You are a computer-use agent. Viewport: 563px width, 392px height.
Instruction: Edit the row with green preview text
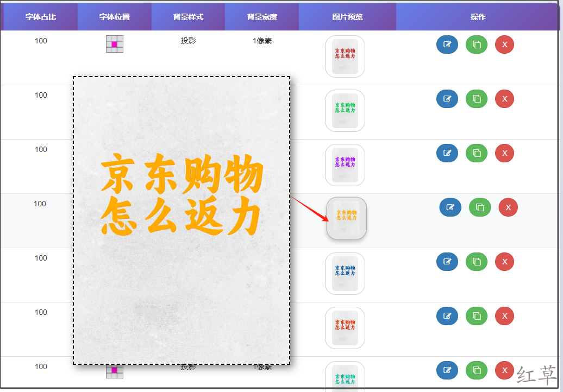[x=447, y=99]
